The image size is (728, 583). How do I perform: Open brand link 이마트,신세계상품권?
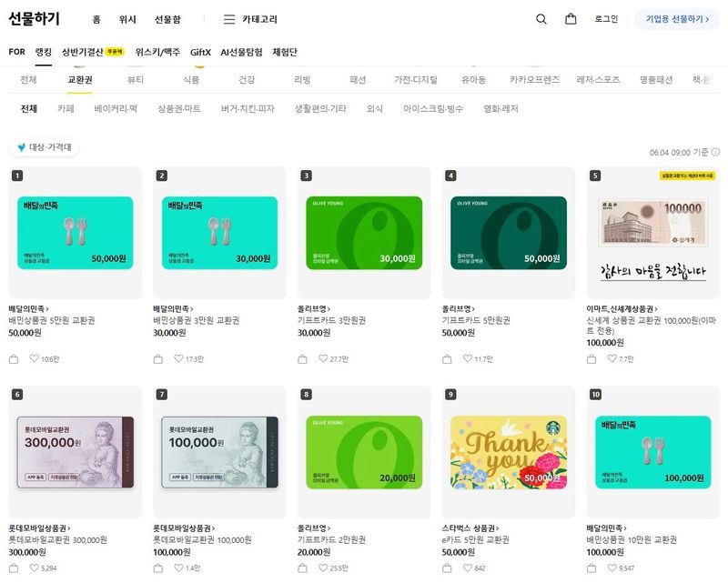tap(622, 308)
